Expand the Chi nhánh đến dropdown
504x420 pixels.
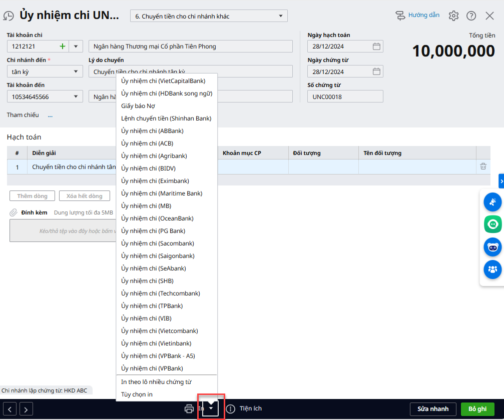click(76, 71)
